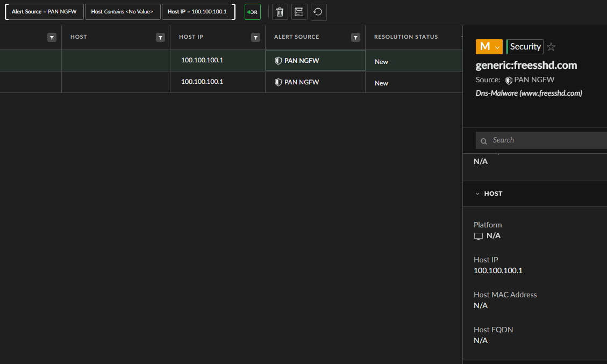Click in the alert details Search field

tap(543, 140)
